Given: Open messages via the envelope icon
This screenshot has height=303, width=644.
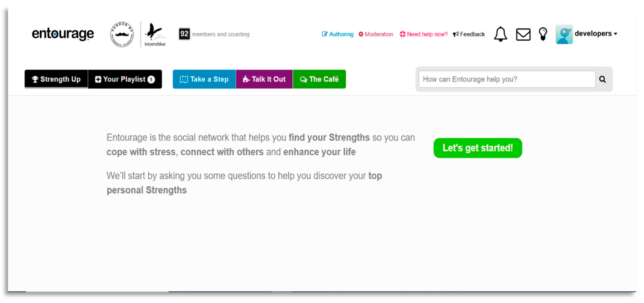Looking at the screenshot, I should click(x=523, y=34).
